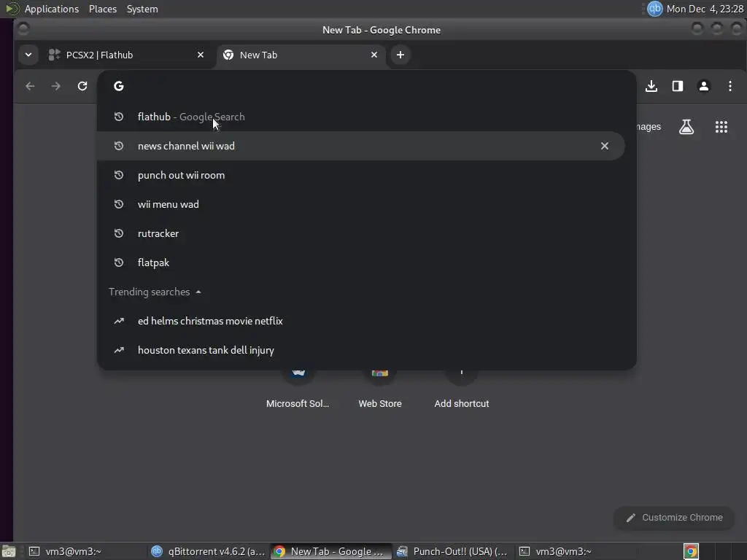Viewport: 747px width, 560px height.
Task: Click the browser forward arrow
Action: [56, 86]
